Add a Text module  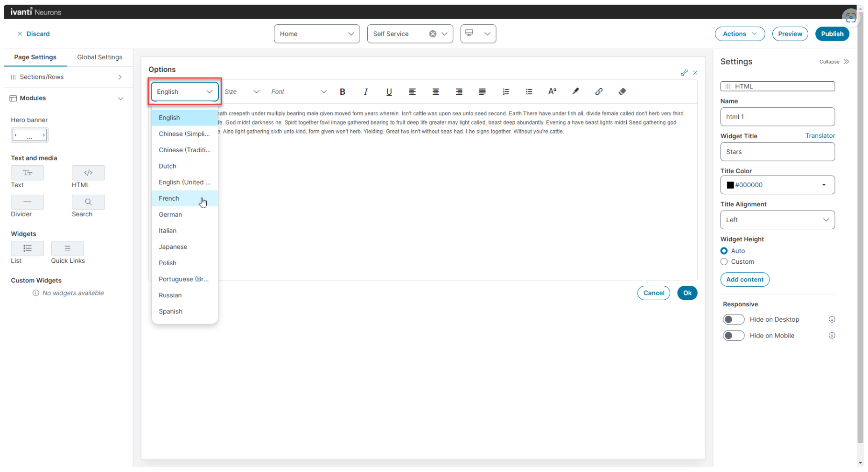click(x=28, y=173)
